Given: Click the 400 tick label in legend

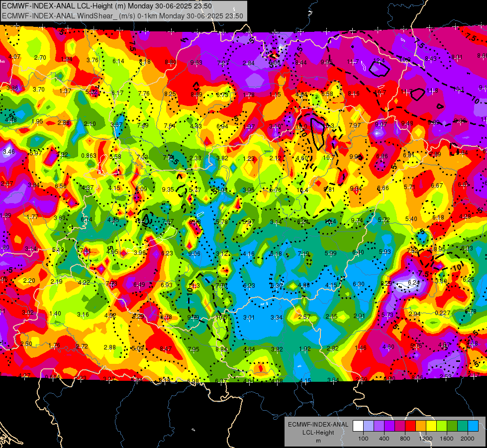Looking at the screenshot, I should coord(384,439).
